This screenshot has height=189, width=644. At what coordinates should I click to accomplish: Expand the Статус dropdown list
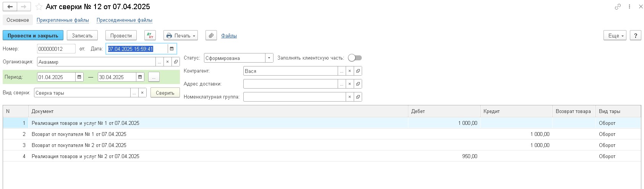click(269, 58)
